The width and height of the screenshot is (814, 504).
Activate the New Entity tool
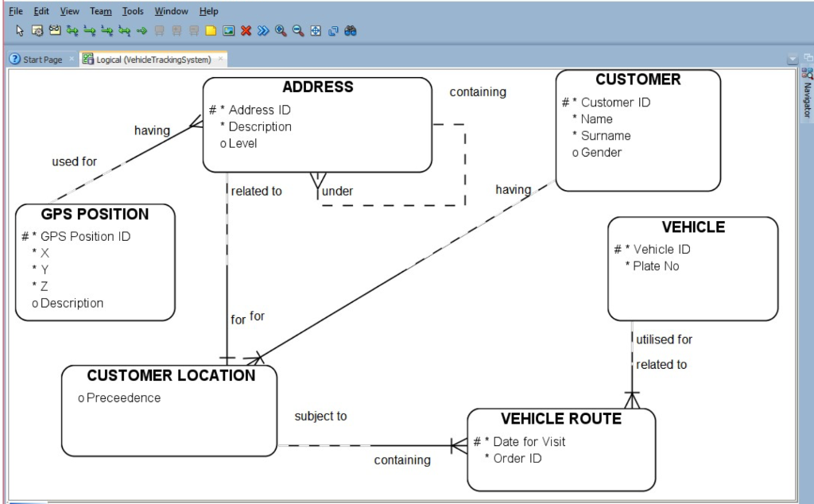36,30
